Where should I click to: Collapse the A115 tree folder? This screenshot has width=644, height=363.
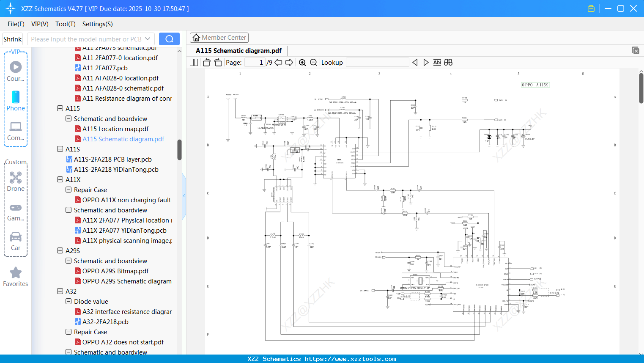pyautogui.click(x=60, y=109)
